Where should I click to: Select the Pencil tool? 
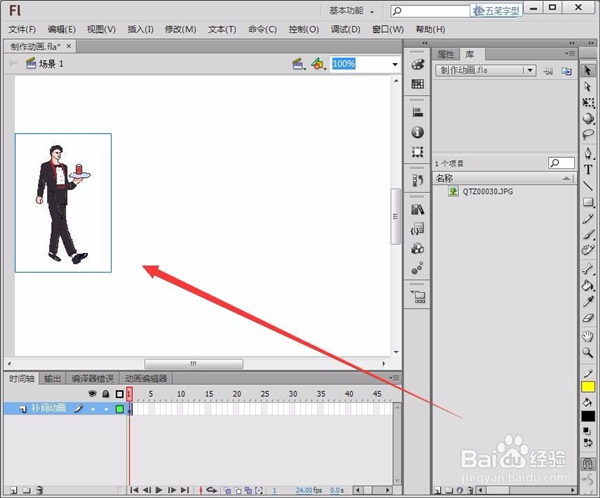pos(588,218)
